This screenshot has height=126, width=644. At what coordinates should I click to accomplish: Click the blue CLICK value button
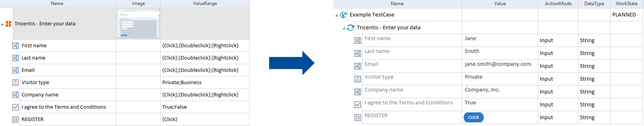point(473,118)
